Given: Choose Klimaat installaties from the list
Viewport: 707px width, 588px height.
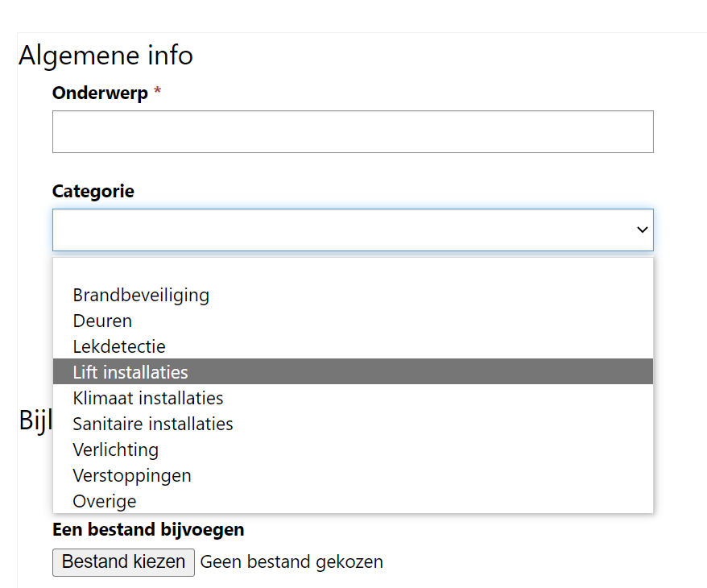Looking at the screenshot, I should pos(148,398).
